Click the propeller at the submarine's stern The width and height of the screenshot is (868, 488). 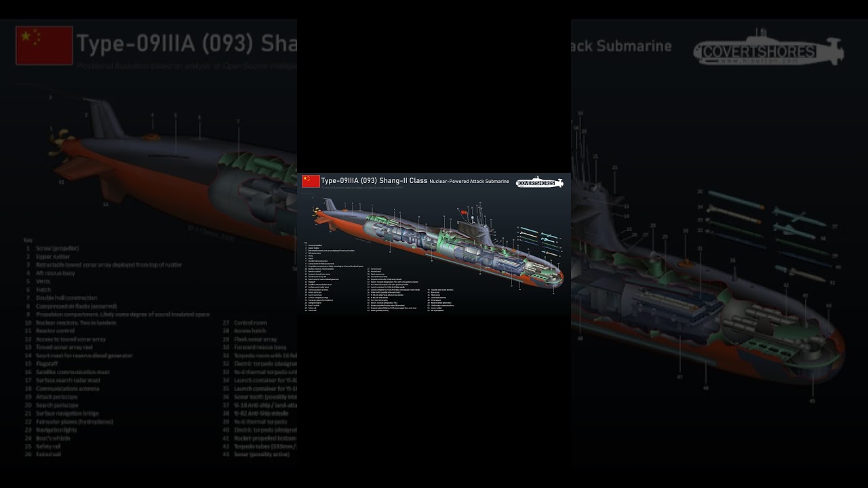click(315, 213)
